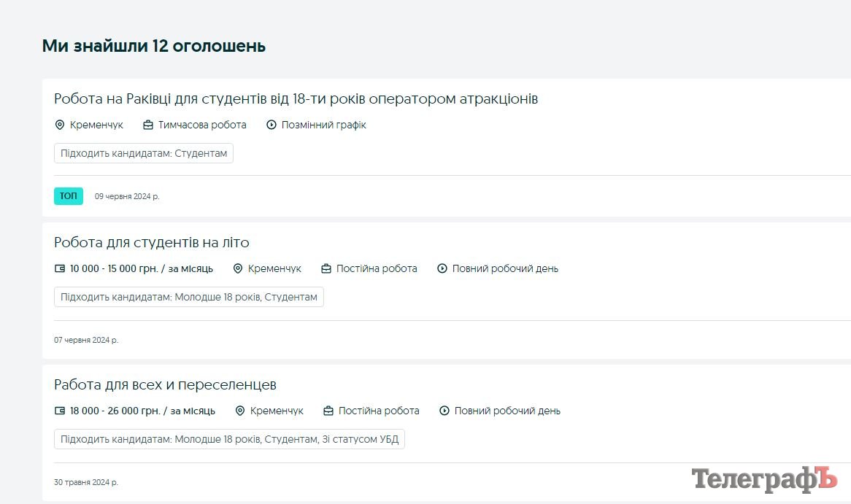Viewport: 851px width, 504px height.
Task: Click briefcase icon in 'Работа для всех' listing
Action: point(328,411)
